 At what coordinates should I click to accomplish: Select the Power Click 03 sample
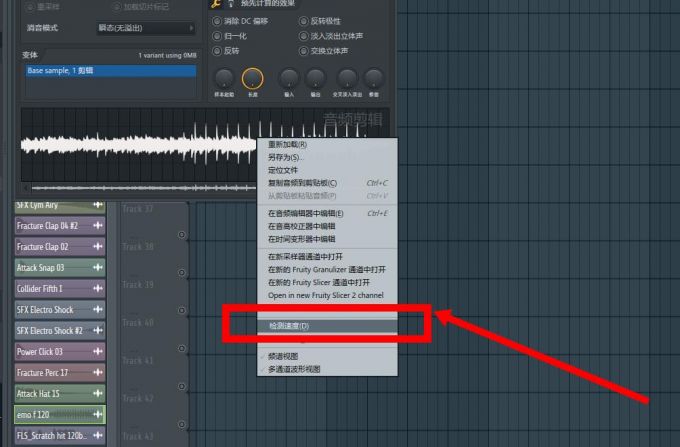coord(60,352)
